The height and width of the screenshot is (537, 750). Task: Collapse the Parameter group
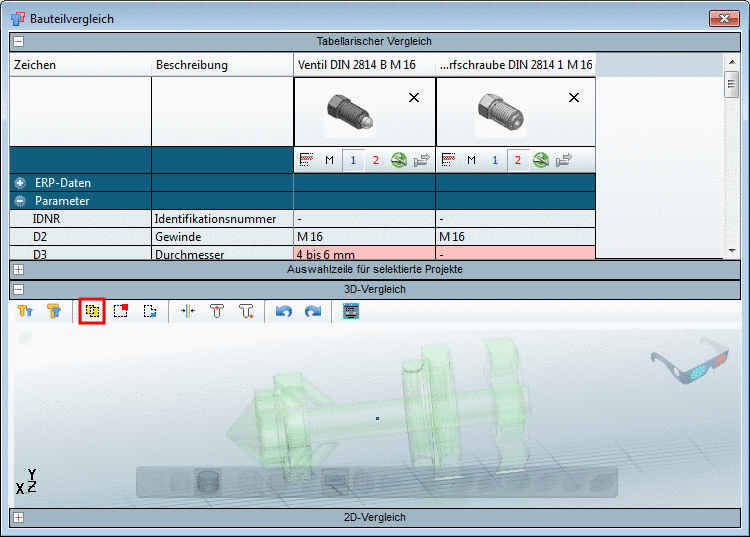[x=20, y=201]
